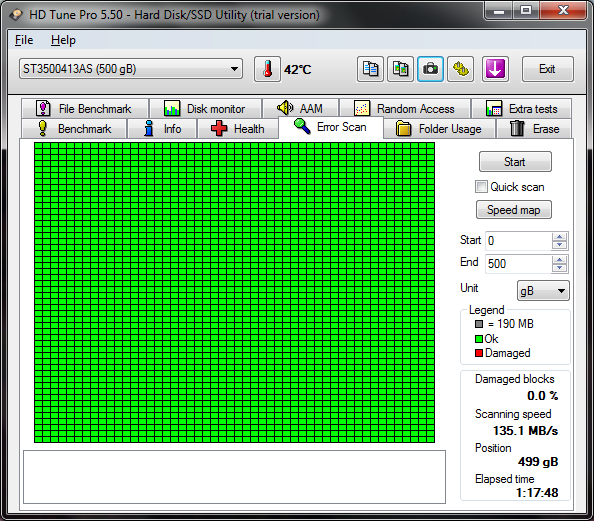Click the red Damaged legend swatch
This screenshot has width=594, height=521.
click(479, 353)
